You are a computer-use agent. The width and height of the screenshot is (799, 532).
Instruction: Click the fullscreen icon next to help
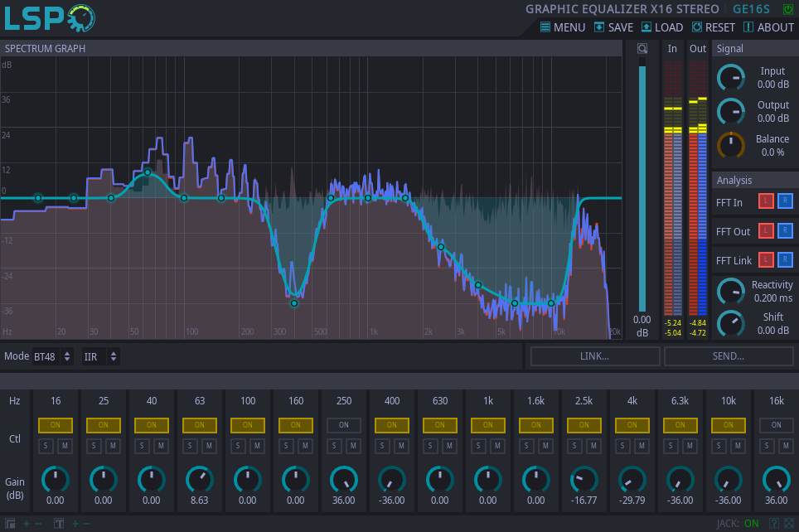tap(789, 524)
